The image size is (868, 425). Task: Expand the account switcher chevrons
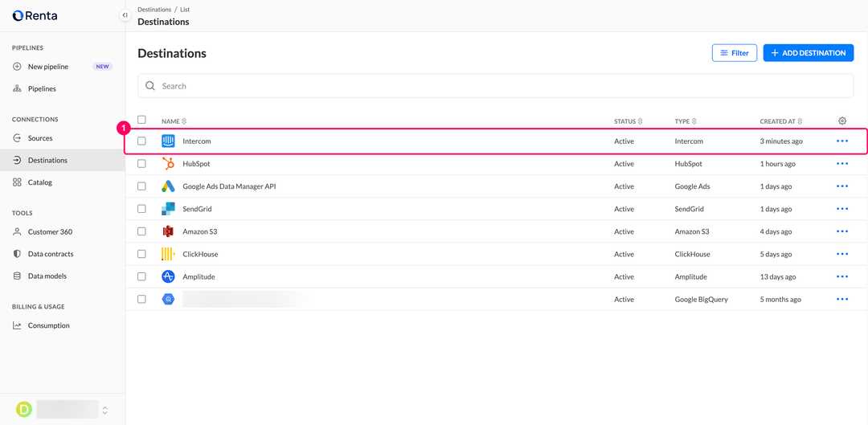pos(104,410)
